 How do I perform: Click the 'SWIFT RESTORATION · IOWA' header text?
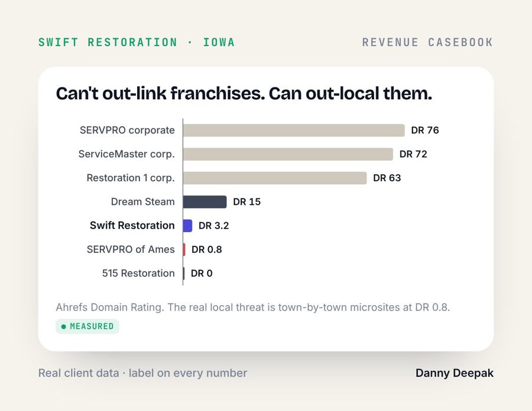pos(137,43)
